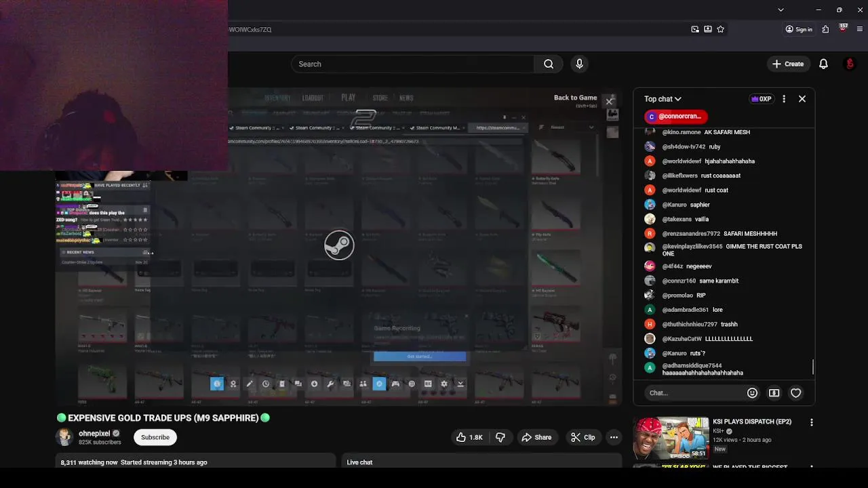Open YouTube notifications bell

823,64
